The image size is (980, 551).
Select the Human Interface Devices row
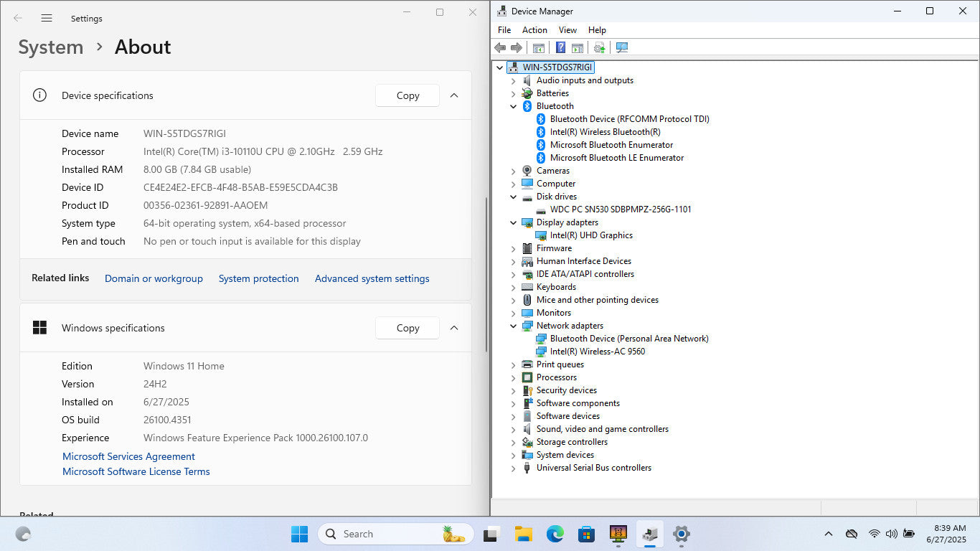point(583,261)
